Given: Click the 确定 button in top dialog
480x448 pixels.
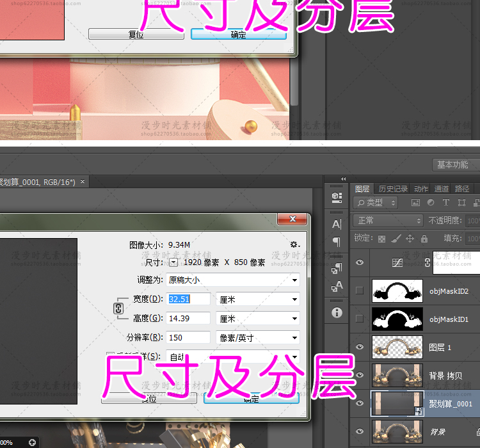Looking at the screenshot, I should pyautogui.click(x=238, y=35).
